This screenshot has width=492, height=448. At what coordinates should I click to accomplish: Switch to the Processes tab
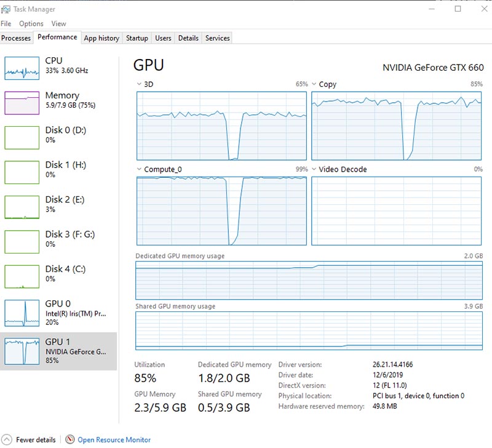tap(16, 38)
